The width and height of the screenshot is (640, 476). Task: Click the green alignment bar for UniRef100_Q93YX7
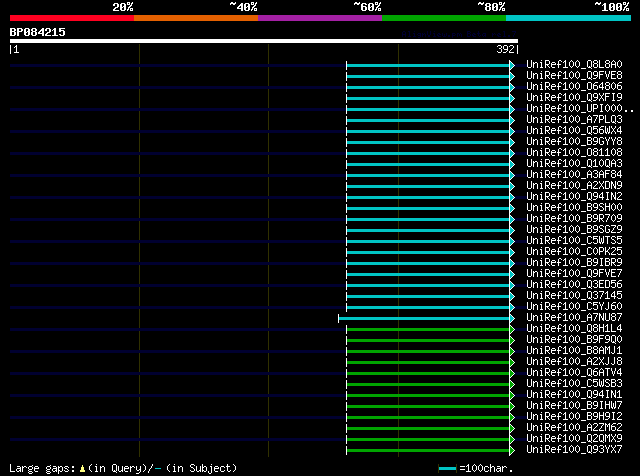pyautogui.click(x=428, y=451)
